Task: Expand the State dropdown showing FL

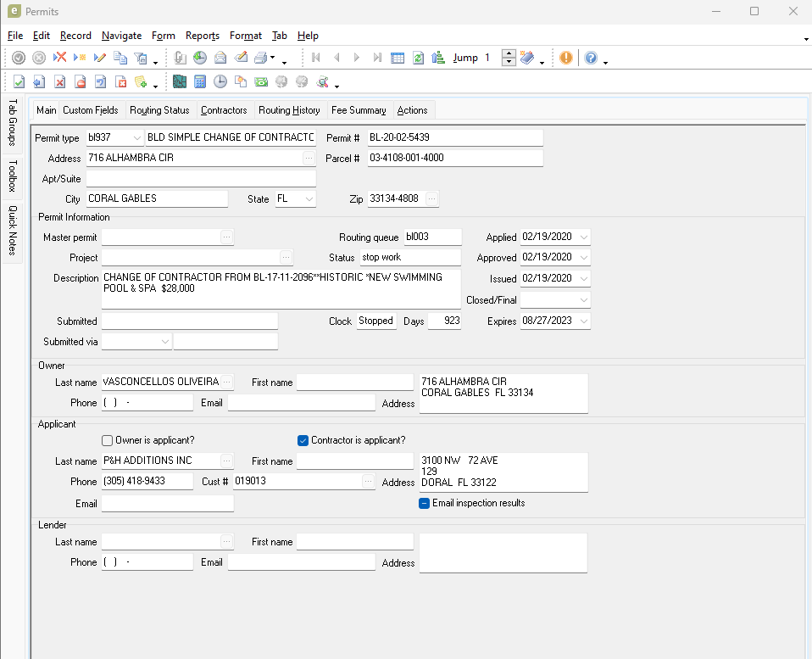Action: 309,198
